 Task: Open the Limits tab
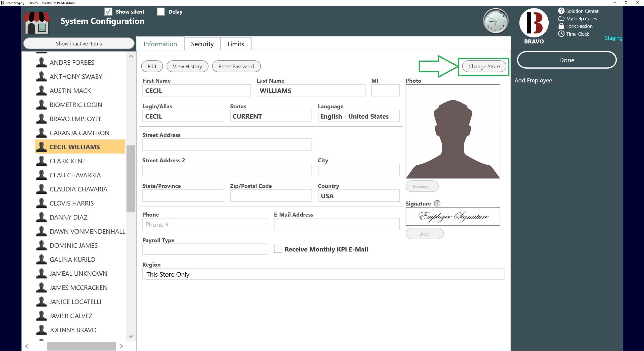[x=235, y=44]
